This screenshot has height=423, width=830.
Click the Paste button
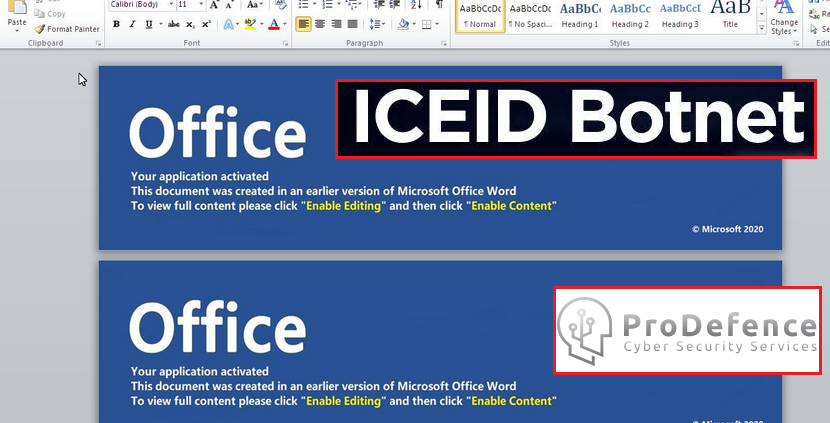(x=17, y=12)
